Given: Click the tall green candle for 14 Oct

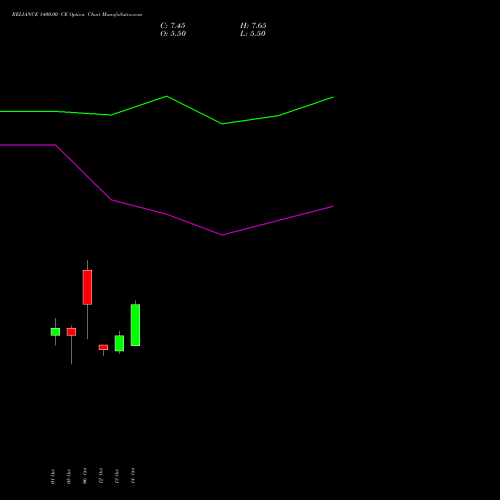Looking at the screenshot, I should point(135,325).
